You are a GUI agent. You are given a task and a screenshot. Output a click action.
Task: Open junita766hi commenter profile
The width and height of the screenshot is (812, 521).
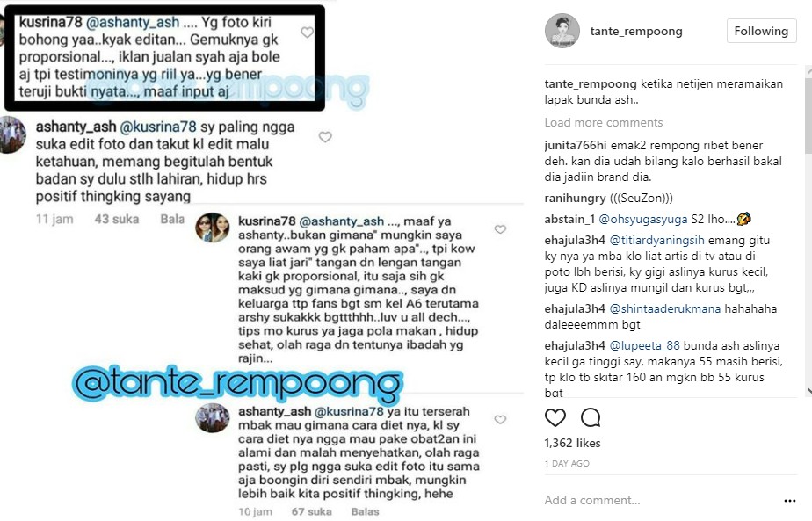pyautogui.click(x=576, y=146)
